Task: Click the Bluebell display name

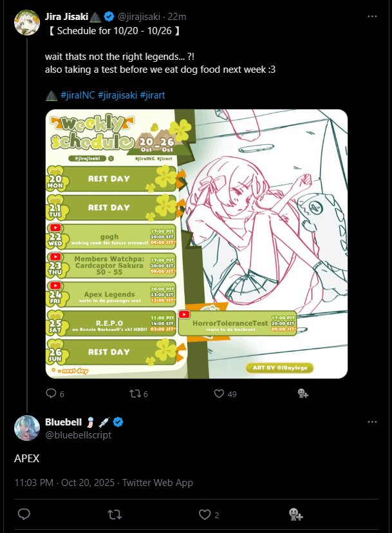Action: tap(64, 422)
